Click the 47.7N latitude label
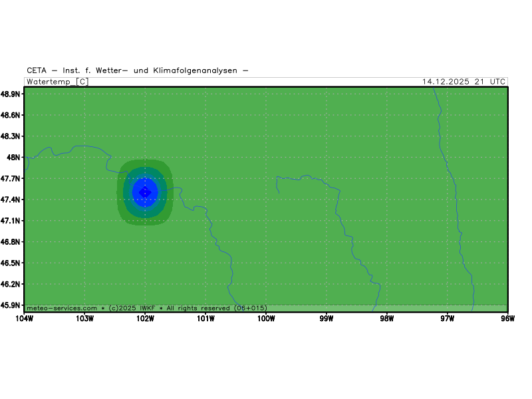Viewport: 532px width, 399px height. pyautogui.click(x=11, y=179)
